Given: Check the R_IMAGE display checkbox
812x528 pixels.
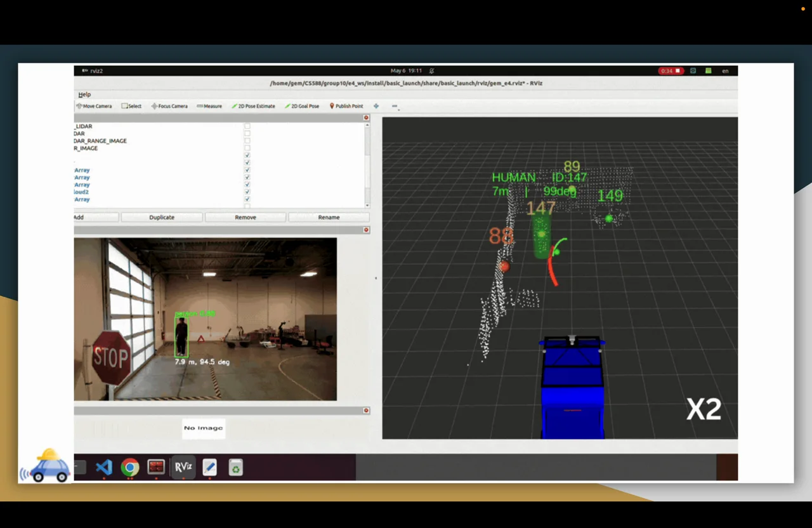Looking at the screenshot, I should [247, 148].
